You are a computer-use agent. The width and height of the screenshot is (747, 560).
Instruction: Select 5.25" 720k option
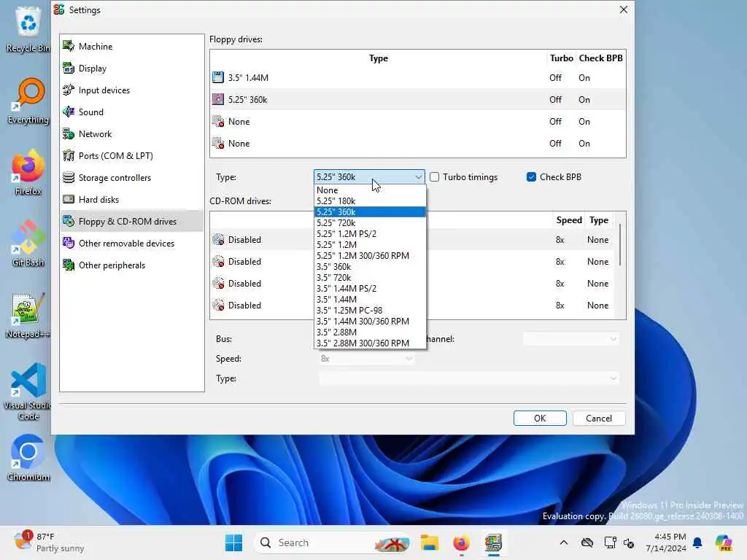(x=370, y=223)
